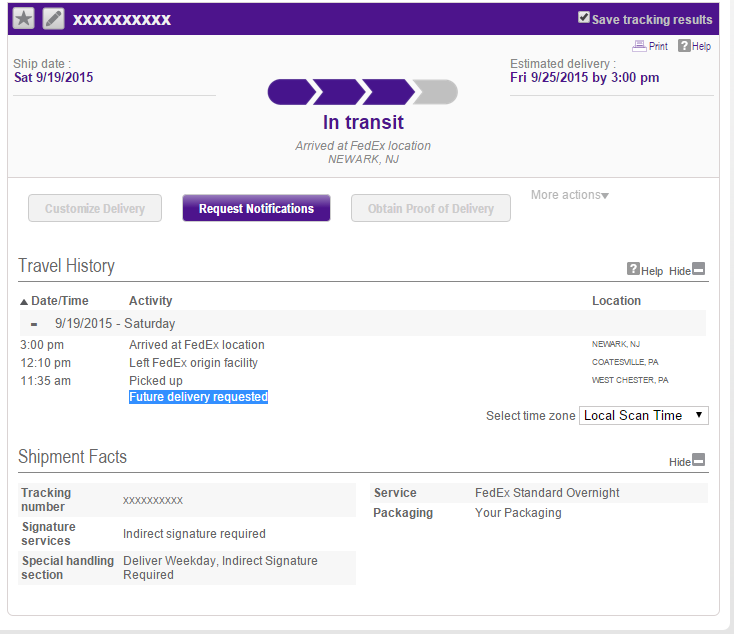Click the 'In transit' status heading
The image size is (734, 634).
pyautogui.click(x=363, y=122)
